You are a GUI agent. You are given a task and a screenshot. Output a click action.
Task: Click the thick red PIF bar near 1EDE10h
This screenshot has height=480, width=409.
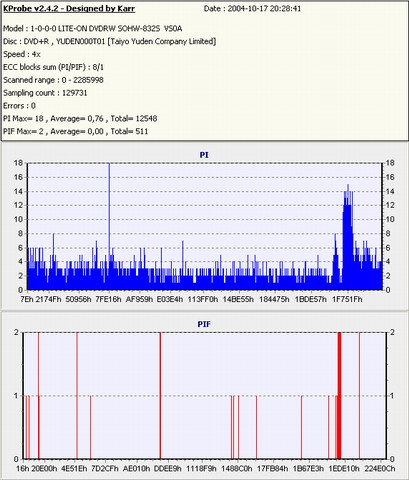[x=339, y=396]
